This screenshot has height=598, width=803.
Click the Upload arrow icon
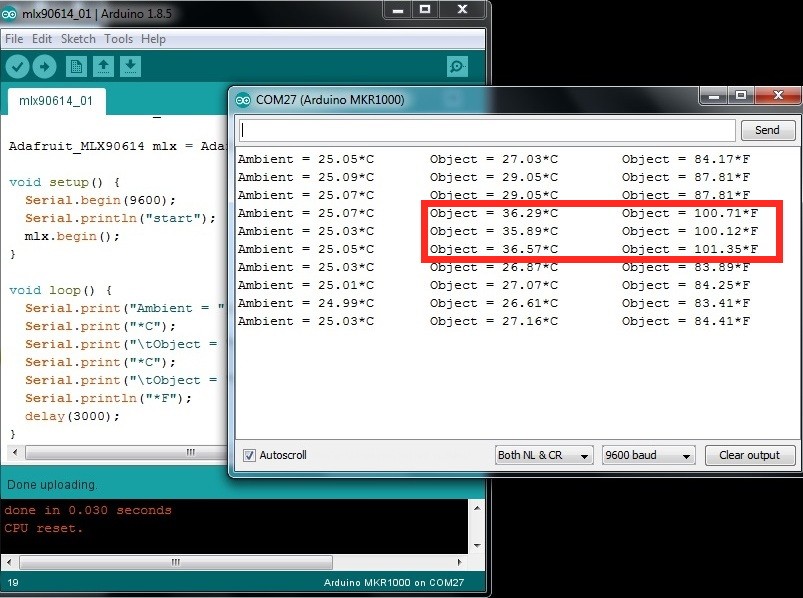(45, 67)
